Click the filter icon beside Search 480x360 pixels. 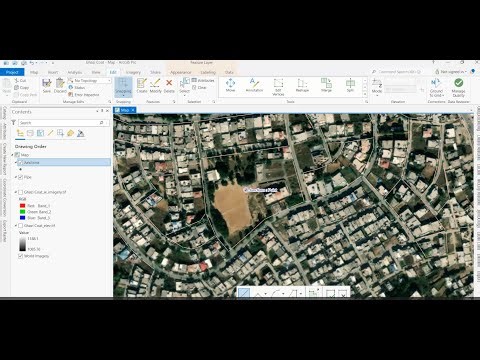(x=13, y=123)
